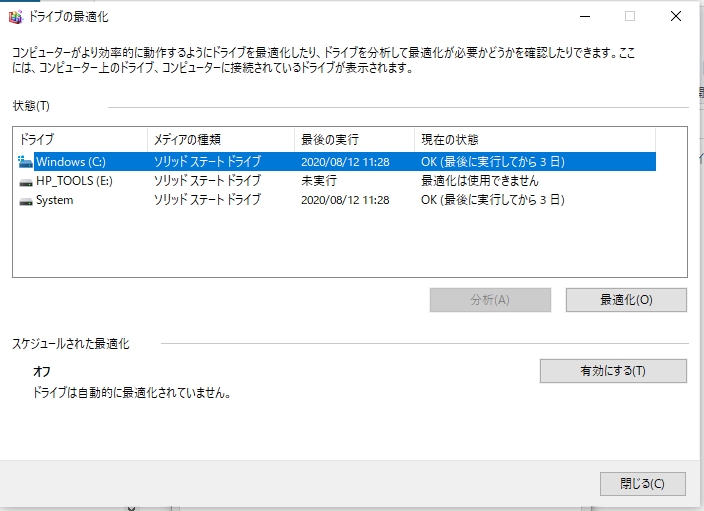Click the System row's OK status text
The width and height of the screenshot is (704, 511).
[493, 200]
